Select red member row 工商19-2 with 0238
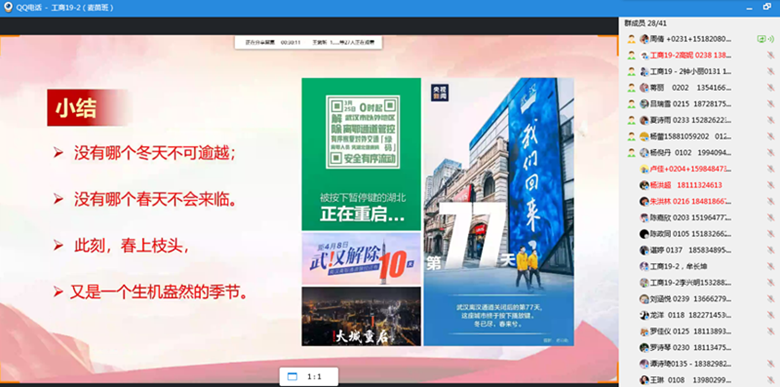 (699, 55)
